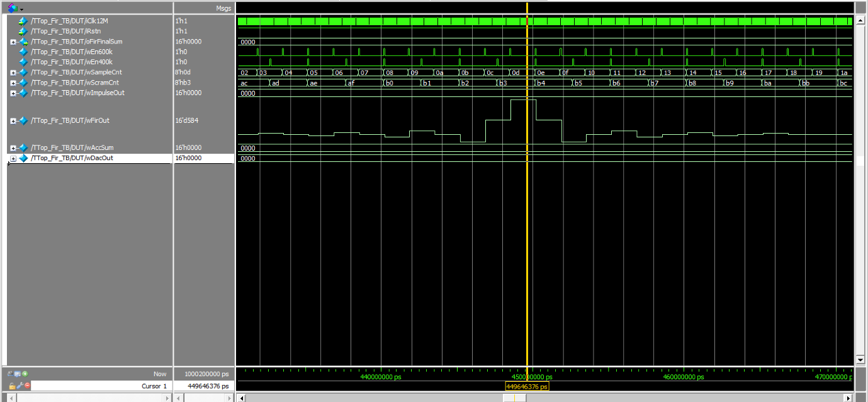Expand the wDacOut bus
The image size is (868, 402).
pyautogui.click(x=13, y=159)
